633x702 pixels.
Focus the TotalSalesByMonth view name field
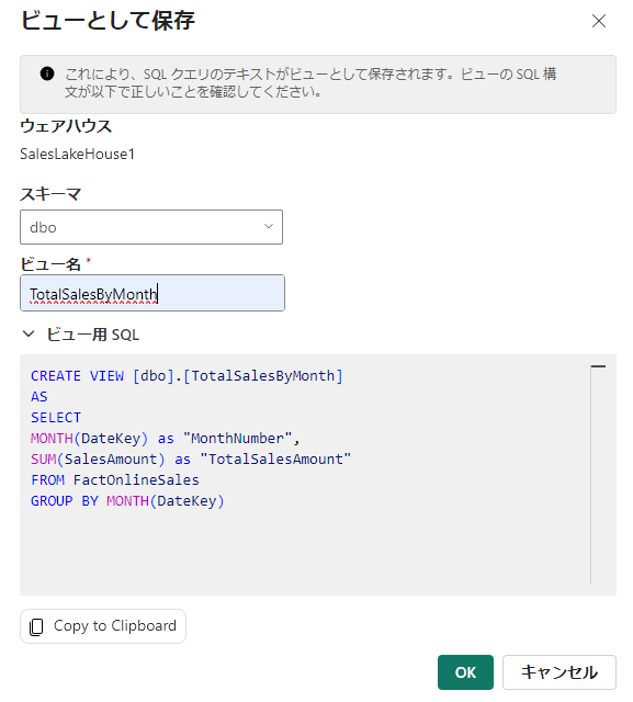152,293
